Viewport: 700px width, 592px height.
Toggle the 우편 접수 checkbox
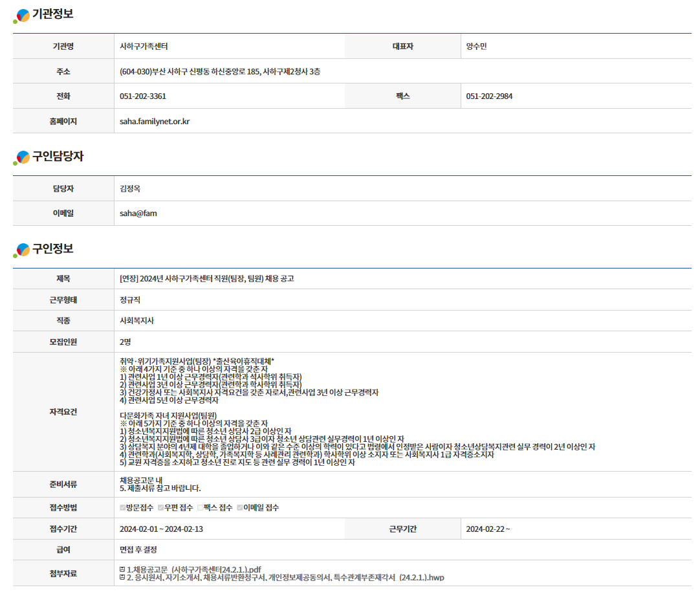click(x=160, y=507)
